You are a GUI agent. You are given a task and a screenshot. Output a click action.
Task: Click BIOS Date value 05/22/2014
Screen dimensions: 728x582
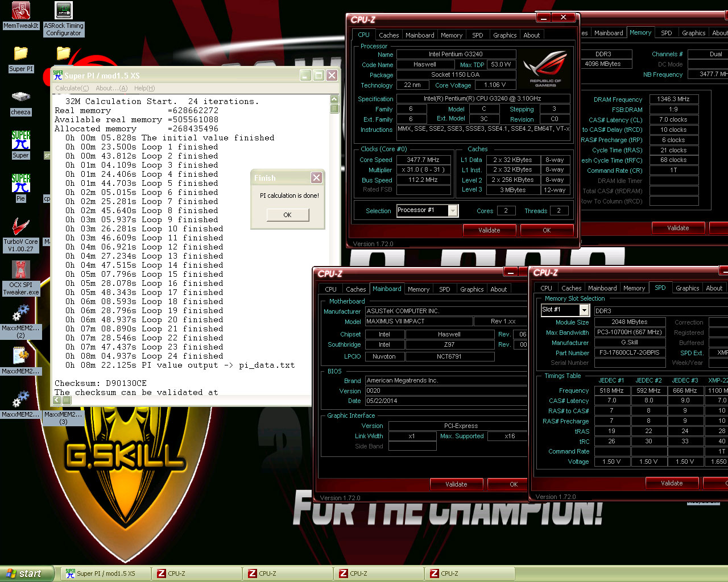(446, 401)
